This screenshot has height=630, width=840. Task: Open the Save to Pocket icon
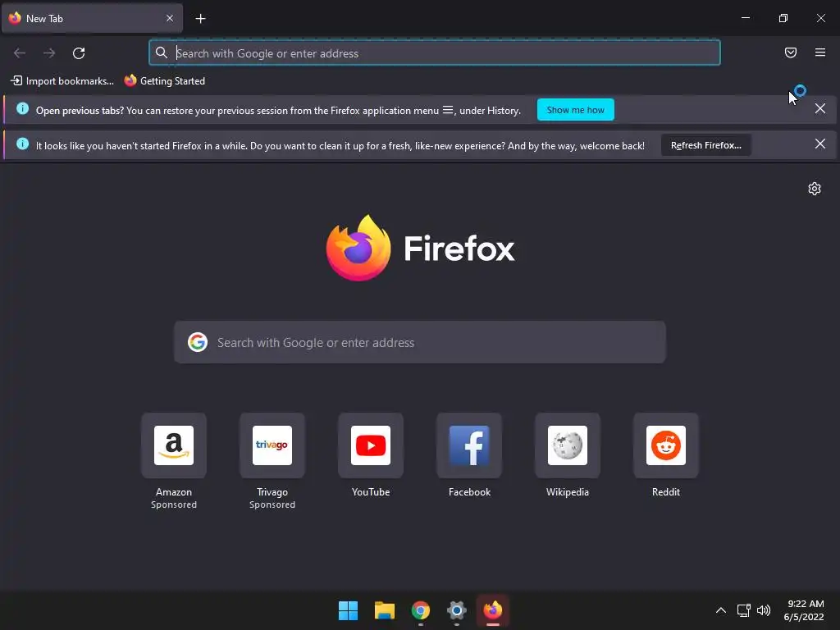point(791,52)
